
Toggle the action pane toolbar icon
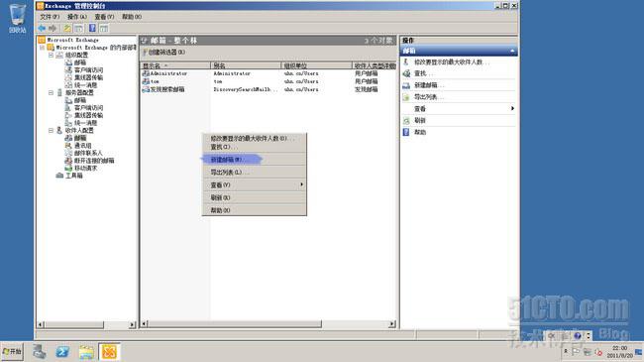click(x=104, y=28)
